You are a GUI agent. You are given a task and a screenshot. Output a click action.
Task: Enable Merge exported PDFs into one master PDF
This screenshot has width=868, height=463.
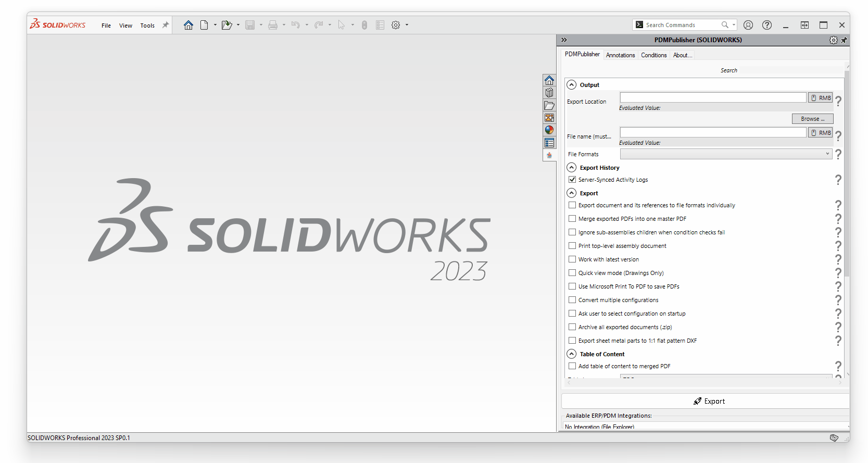[x=572, y=219]
